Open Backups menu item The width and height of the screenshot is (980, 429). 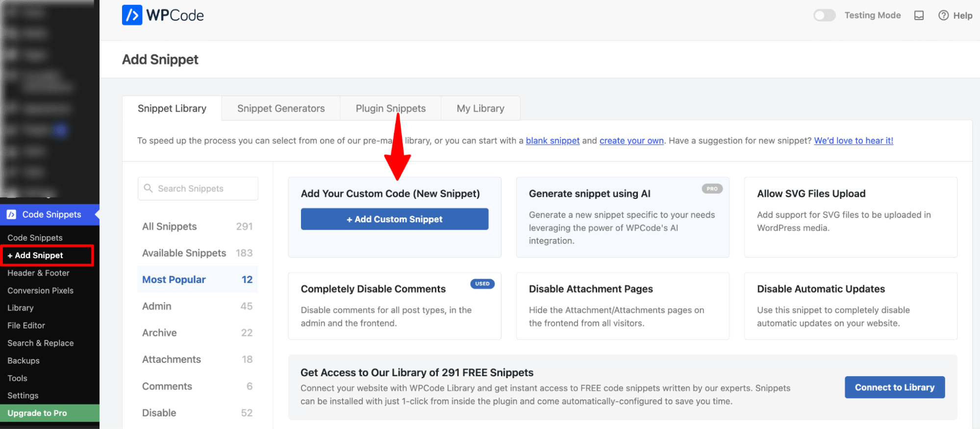[24, 360]
